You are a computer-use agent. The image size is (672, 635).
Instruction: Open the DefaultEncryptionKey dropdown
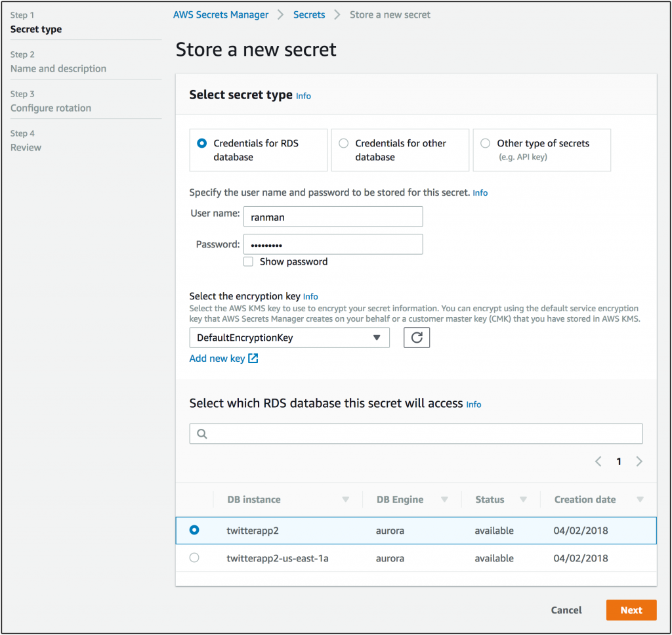pyautogui.click(x=289, y=337)
